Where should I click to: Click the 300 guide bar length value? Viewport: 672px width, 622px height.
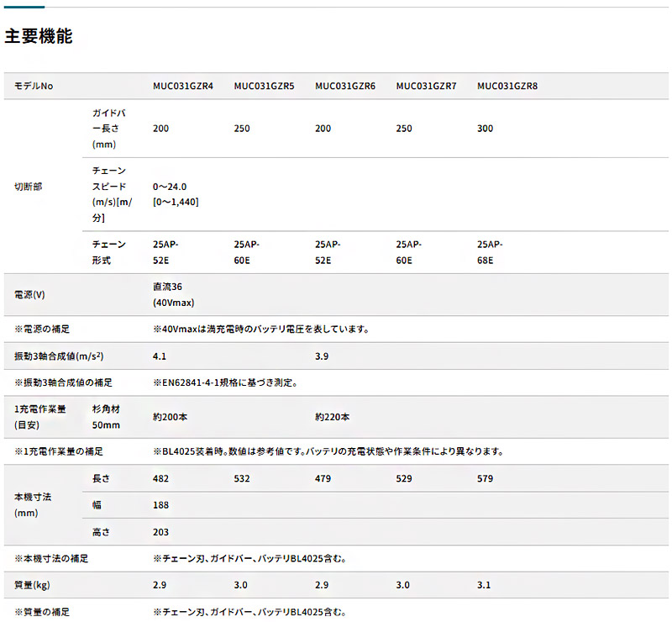click(486, 129)
